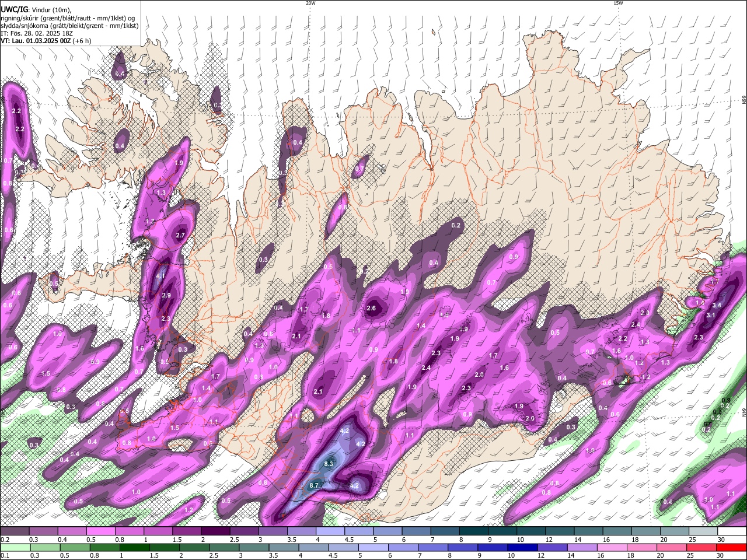Click the pale green swatch between 0.1 and 0.3
The image size is (747, 560).
click(15, 547)
